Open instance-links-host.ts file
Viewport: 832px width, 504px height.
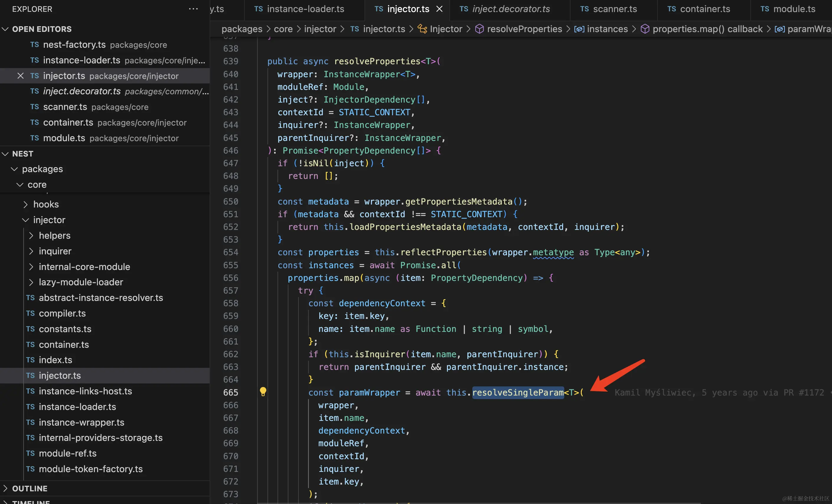(105, 391)
